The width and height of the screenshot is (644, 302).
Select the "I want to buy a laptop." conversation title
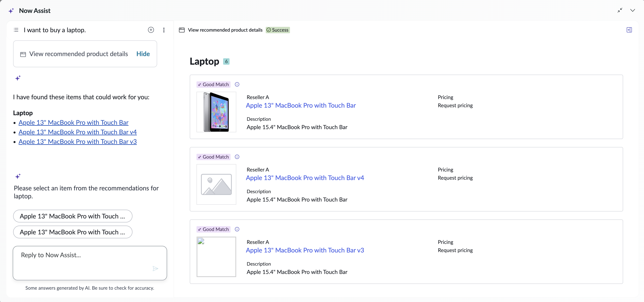55,30
